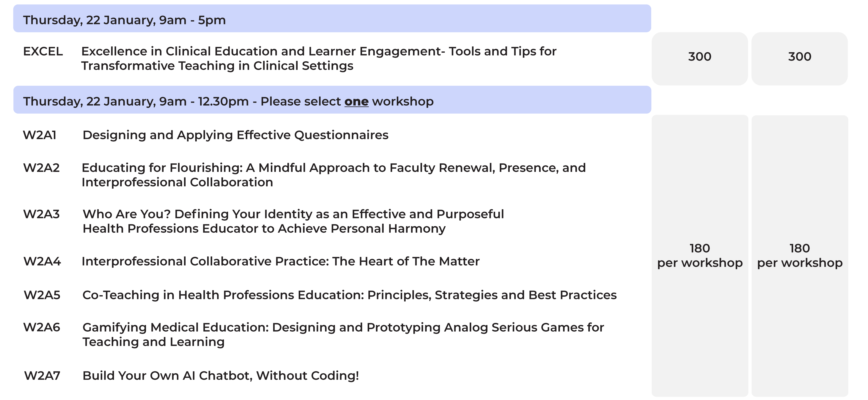Select workshop code W2A3

(x=41, y=214)
